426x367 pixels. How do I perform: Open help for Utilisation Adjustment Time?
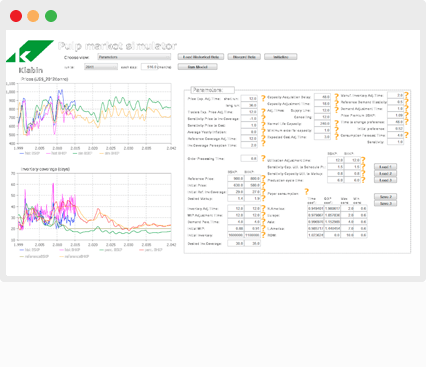(363, 160)
